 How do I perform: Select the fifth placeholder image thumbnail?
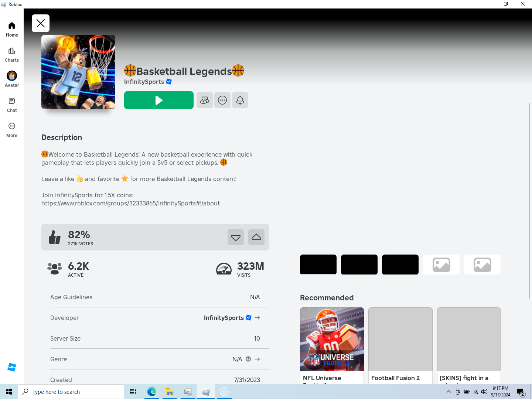pos(482,265)
